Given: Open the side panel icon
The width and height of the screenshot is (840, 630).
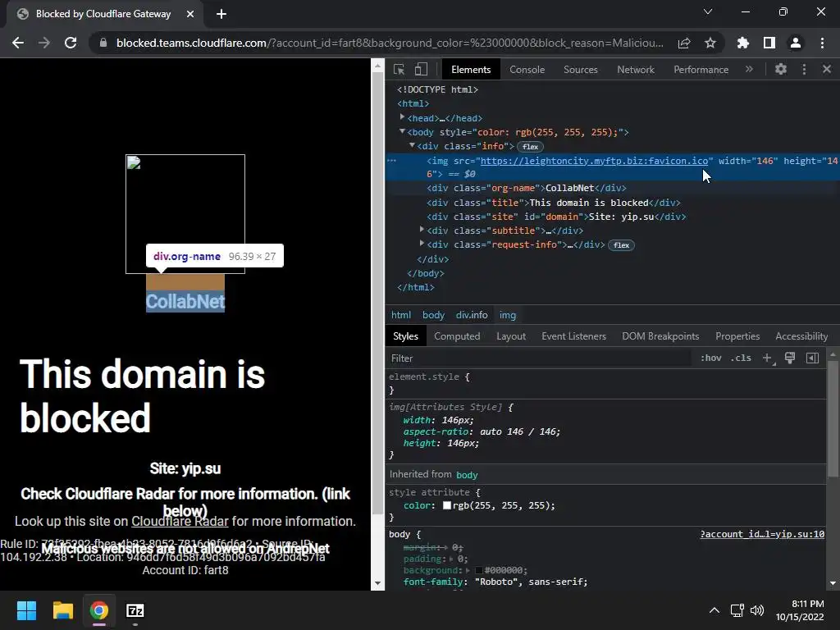Looking at the screenshot, I should click(x=769, y=43).
